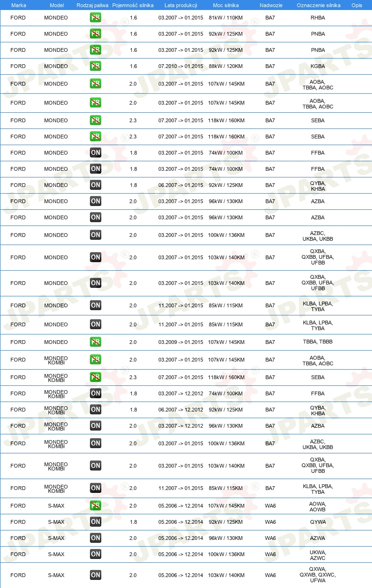
Task: Click ON icon in S-MAX QXWA row
Action: point(96,575)
